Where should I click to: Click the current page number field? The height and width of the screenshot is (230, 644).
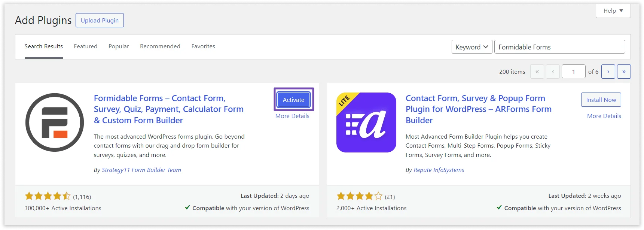pos(573,72)
